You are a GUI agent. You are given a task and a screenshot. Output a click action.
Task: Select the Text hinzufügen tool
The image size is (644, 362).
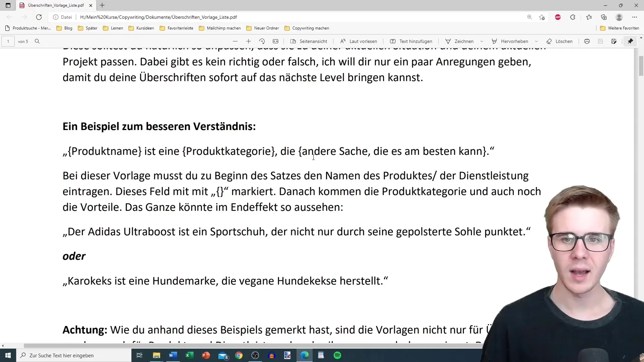(x=411, y=41)
